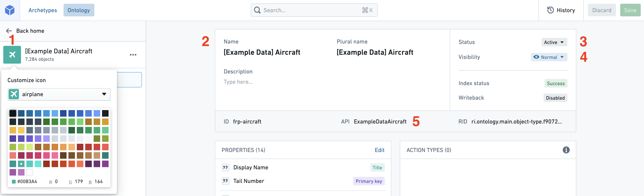Click the eye icon in Visibility
644x196 pixels.
coord(536,57)
